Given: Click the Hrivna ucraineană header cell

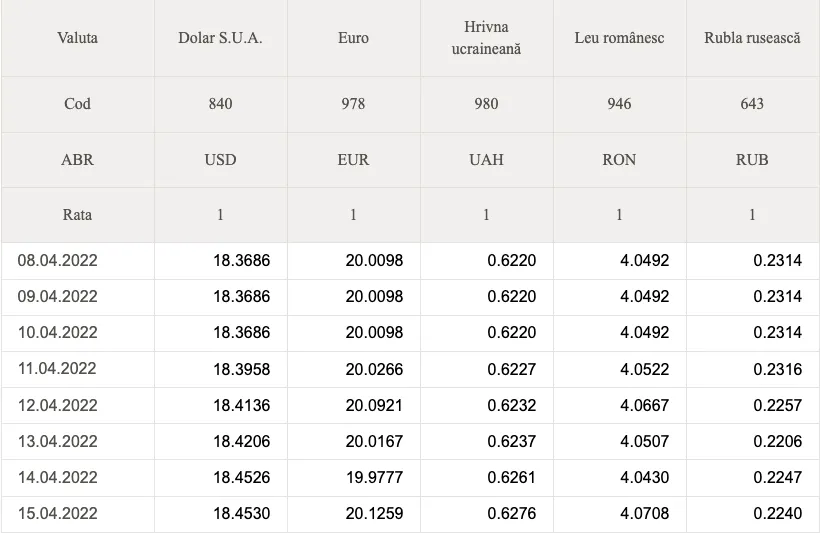Looking at the screenshot, I should 486,38.
